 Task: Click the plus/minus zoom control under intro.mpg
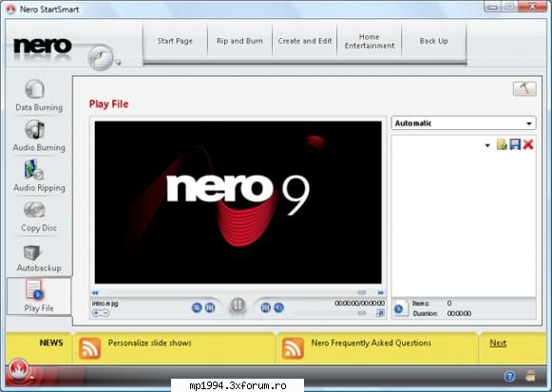pos(101,312)
